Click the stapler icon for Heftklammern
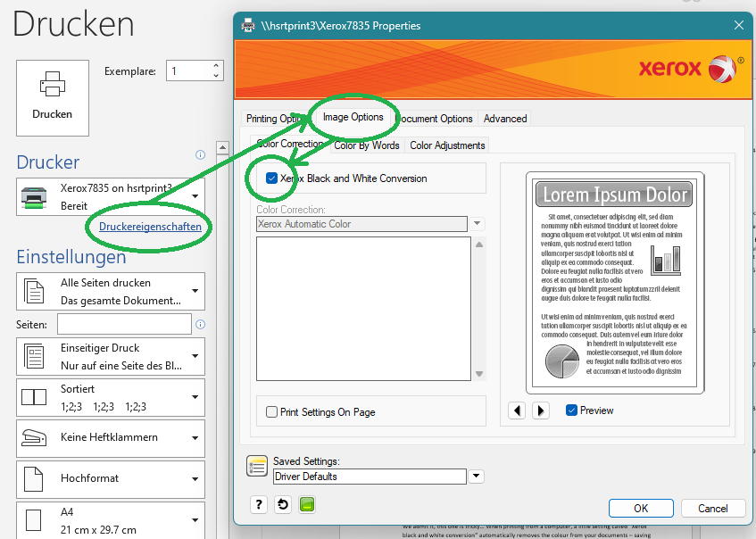Image resolution: width=756 pixels, height=539 pixels. [x=34, y=437]
